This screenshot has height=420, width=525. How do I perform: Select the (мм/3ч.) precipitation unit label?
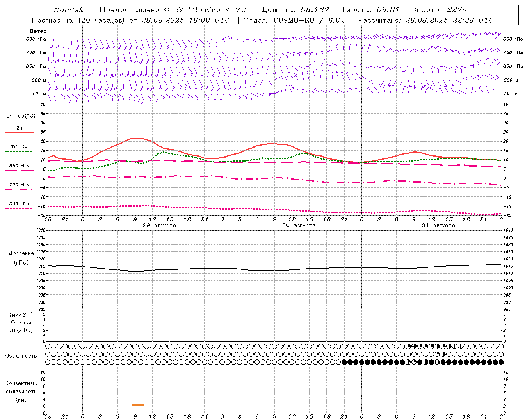coord(21,315)
